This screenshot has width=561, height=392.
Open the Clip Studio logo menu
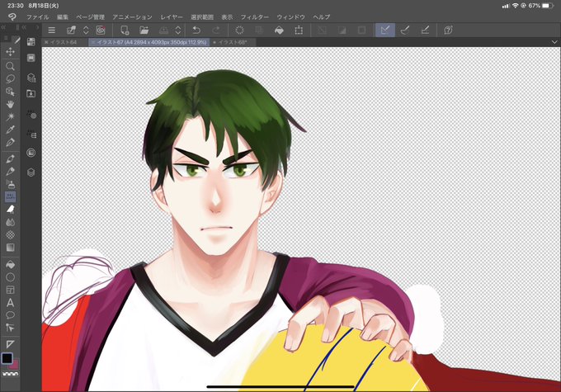point(12,17)
